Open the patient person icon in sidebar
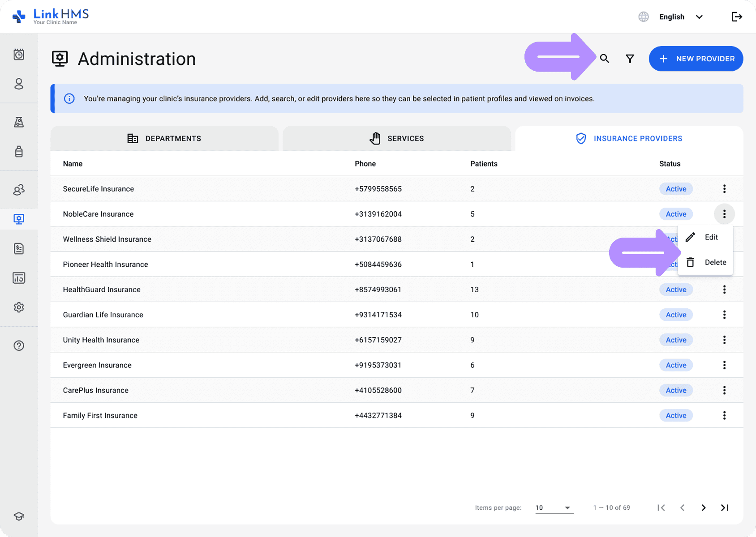 tap(19, 84)
